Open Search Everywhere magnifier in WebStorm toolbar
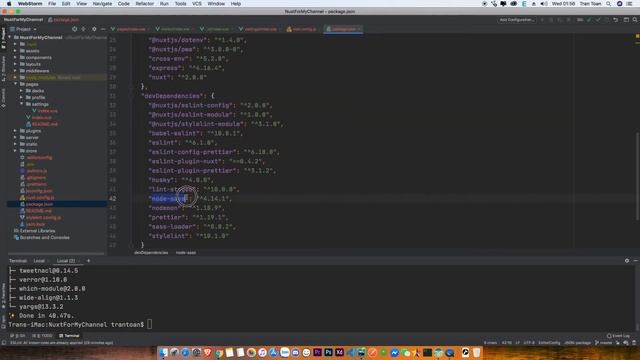This screenshot has height=360, width=640. click(635, 20)
